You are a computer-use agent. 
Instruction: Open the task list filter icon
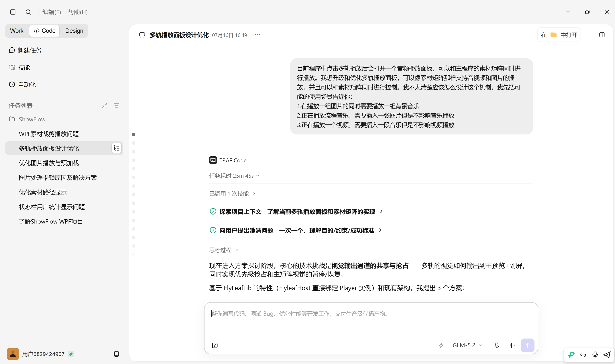[x=116, y=106]
